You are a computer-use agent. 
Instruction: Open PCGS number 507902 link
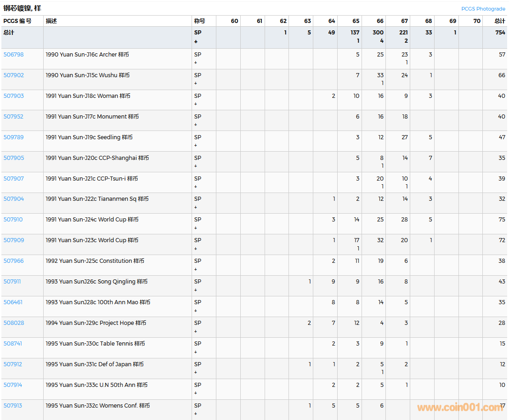click(x=13, y=75)
